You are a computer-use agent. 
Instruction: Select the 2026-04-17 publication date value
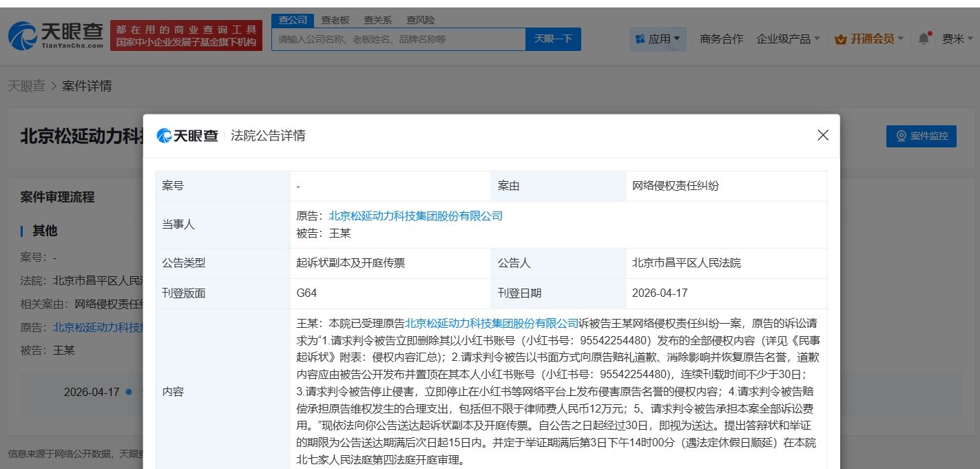[660, 293]
